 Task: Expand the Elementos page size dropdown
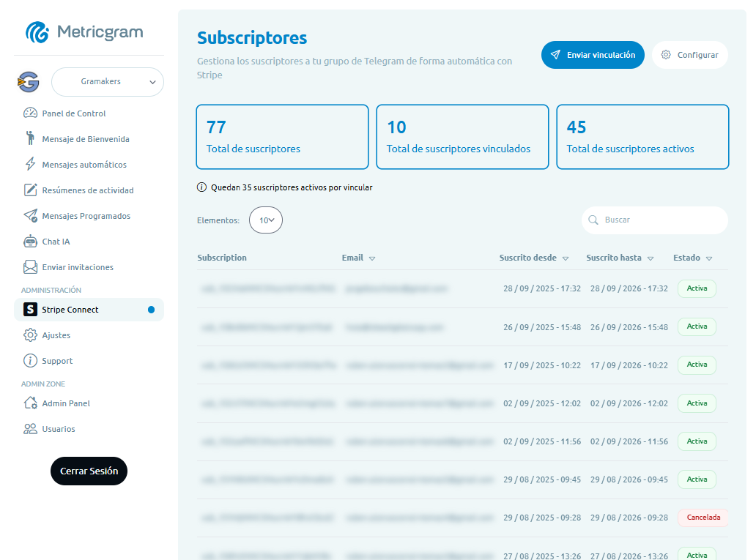[x=265, y=220]
